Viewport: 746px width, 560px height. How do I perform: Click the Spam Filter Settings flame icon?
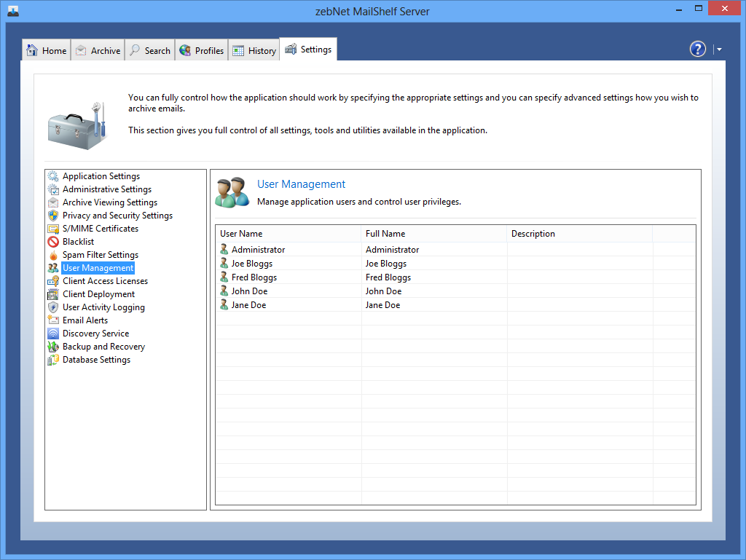pyautogui.click(x=53, y=255)
